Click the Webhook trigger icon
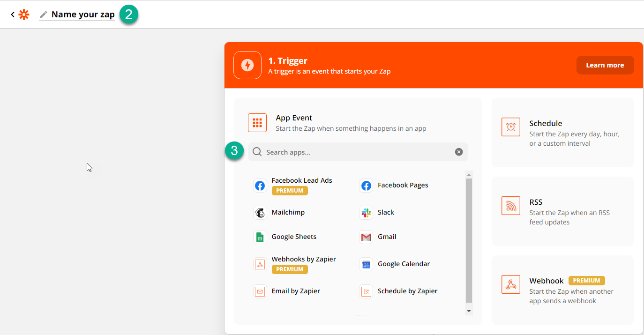This screenshot has height=335, width=644. click(x=511, y=284)
